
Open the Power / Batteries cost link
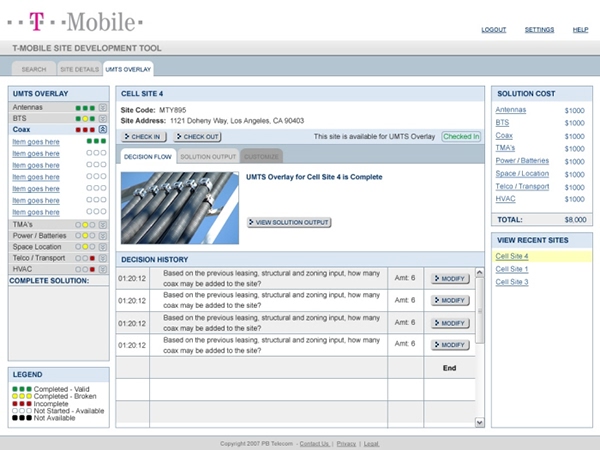point(522,161)
